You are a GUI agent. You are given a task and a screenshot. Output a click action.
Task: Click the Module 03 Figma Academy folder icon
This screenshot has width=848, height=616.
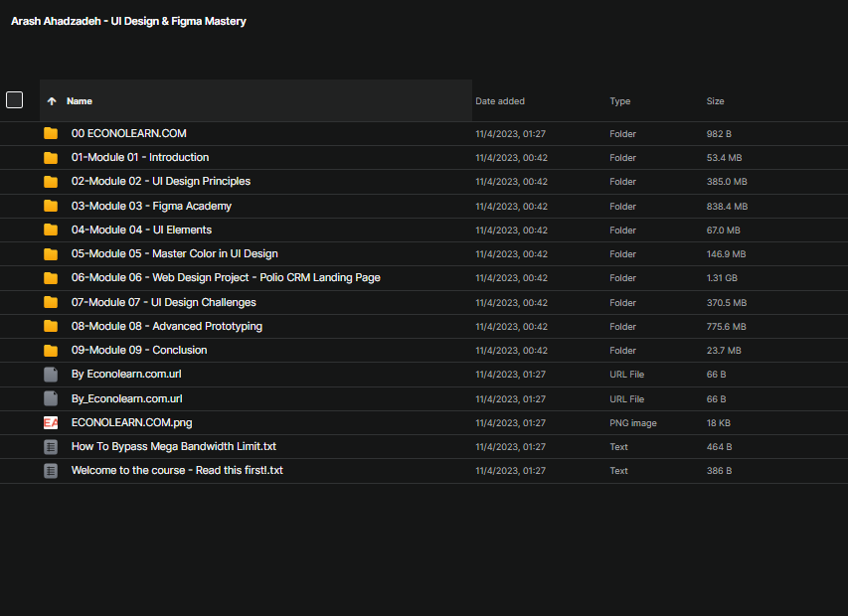[x=51, y=206]
